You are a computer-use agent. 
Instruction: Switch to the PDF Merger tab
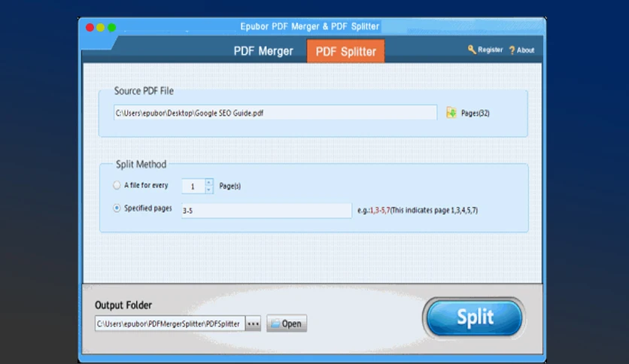click(263, 51)
